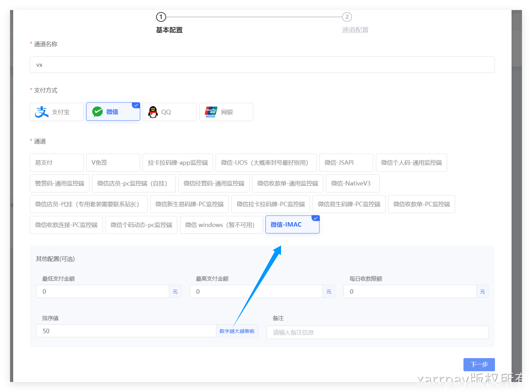Click the 备注 remark input box

click(x=377, y=332)
